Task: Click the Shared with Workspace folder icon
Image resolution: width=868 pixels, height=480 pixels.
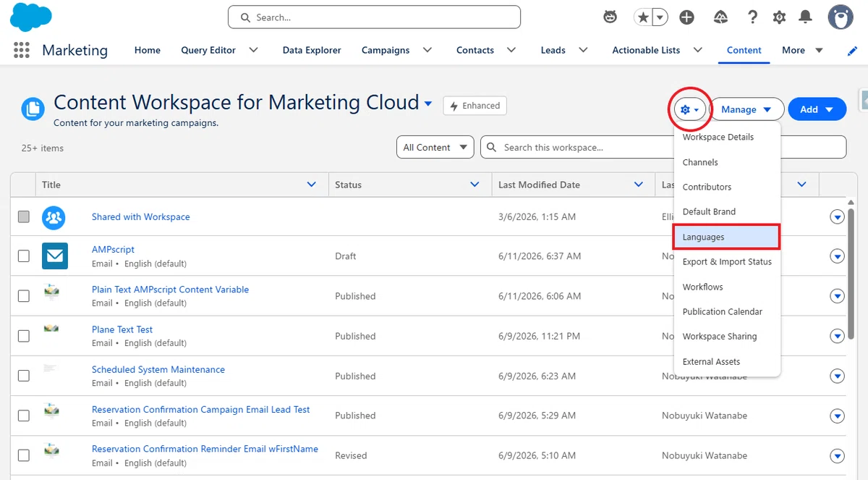Action: pyautogui.click(x=54, y=216)
